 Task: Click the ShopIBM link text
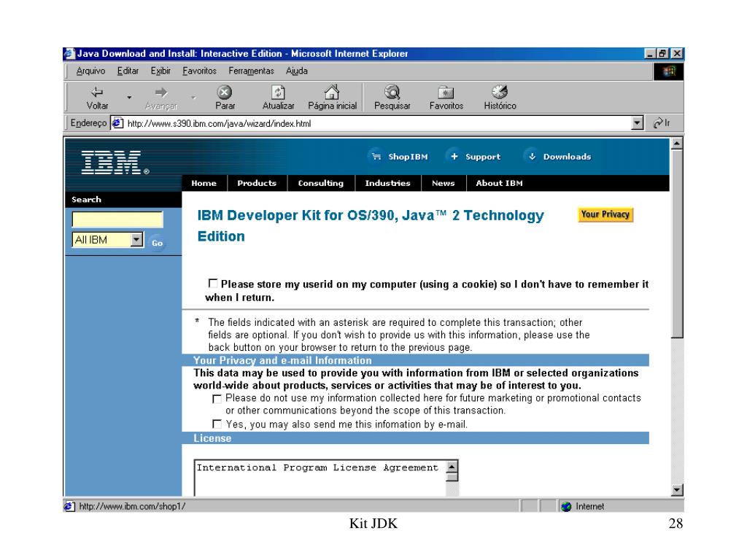[408, 157]
